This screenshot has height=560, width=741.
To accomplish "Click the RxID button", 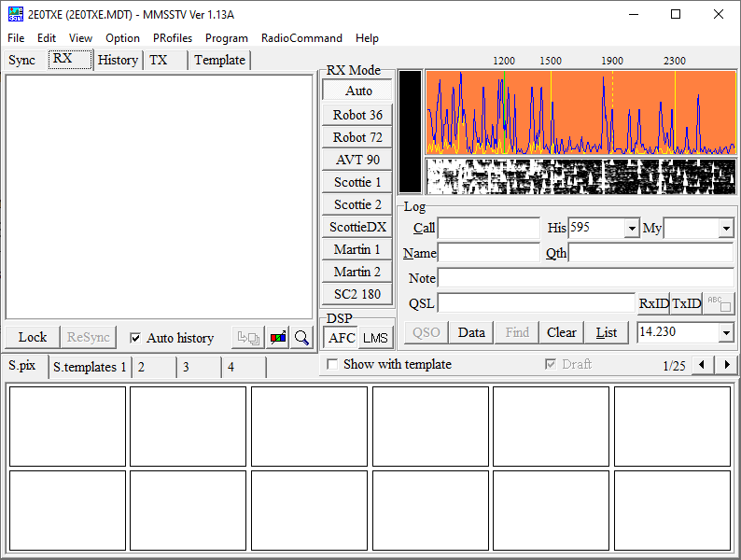I will coord(653,303).
